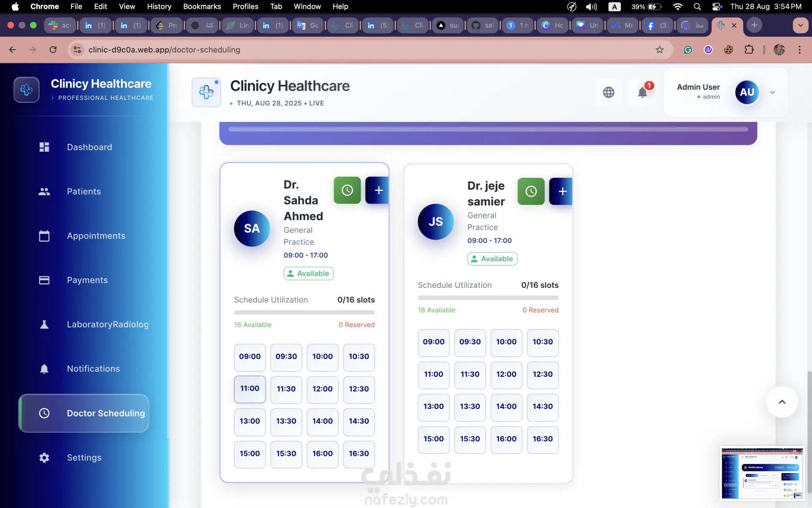This screenshot has width=812, height=508.
Task: Open the notifications bell with red badge
Action: (642, 92)
